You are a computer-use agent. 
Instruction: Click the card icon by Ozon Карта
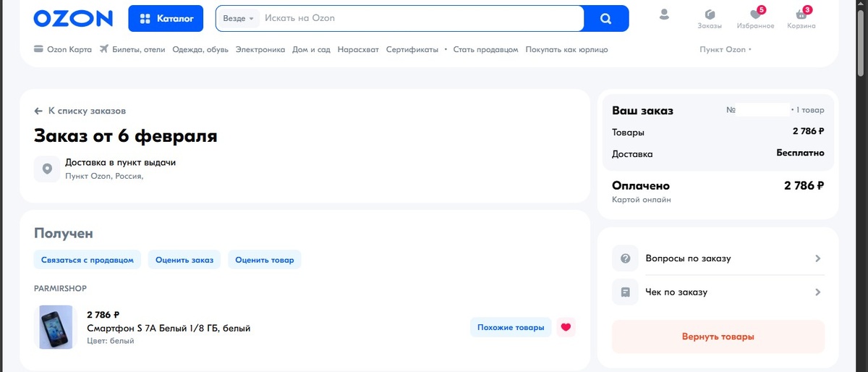coord(38,49)
